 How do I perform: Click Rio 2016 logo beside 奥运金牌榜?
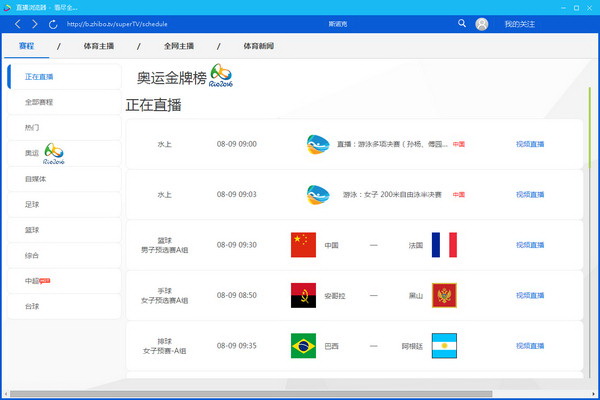(221, 75)
